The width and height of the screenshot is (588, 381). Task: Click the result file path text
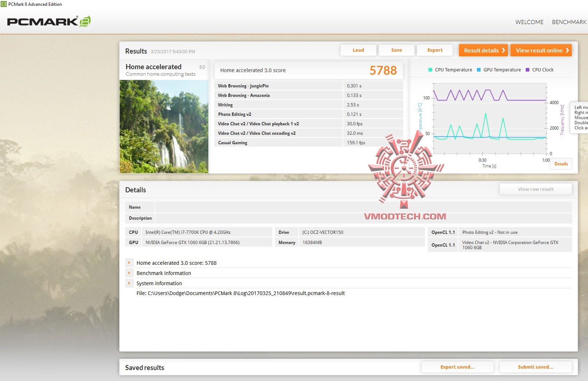(x=241, y=293)
